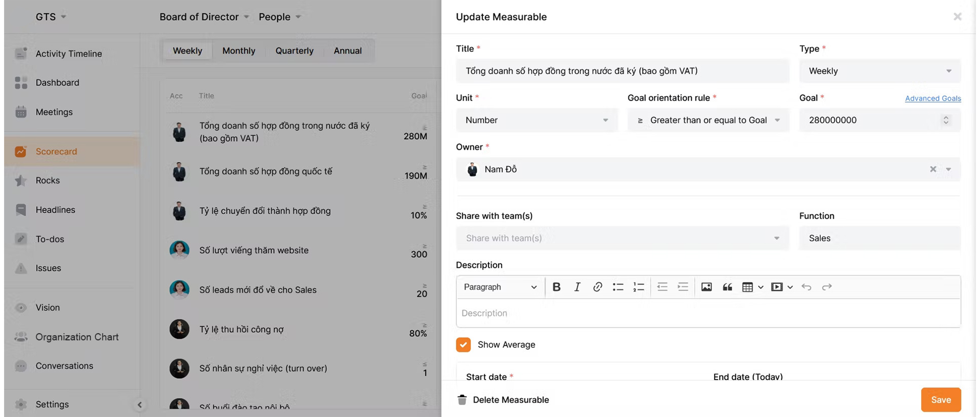Open Rocks in the sidebar
This screenshot has height=417, width=980.
(x=47, y=180)
